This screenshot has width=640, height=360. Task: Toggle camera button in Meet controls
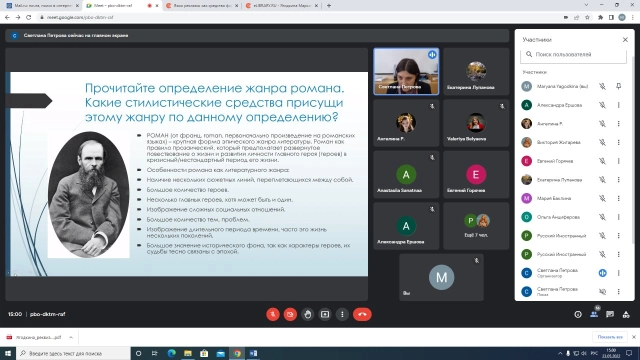click(290, 314)
